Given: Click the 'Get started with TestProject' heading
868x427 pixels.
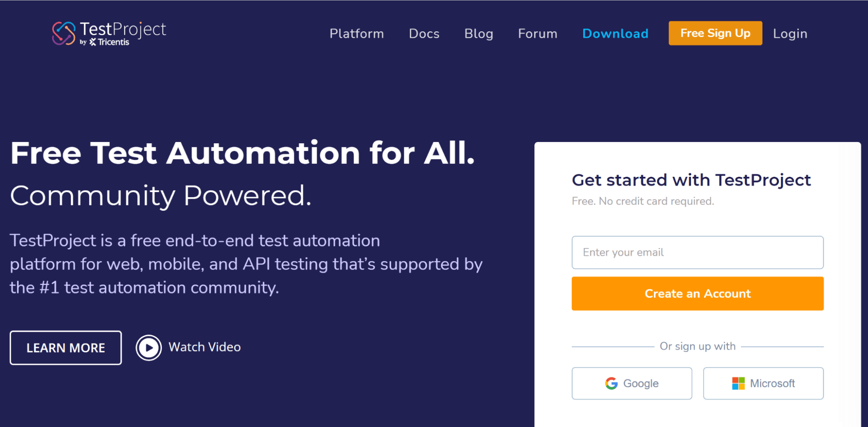Looking at the screenshot, I should coord(691,180).
